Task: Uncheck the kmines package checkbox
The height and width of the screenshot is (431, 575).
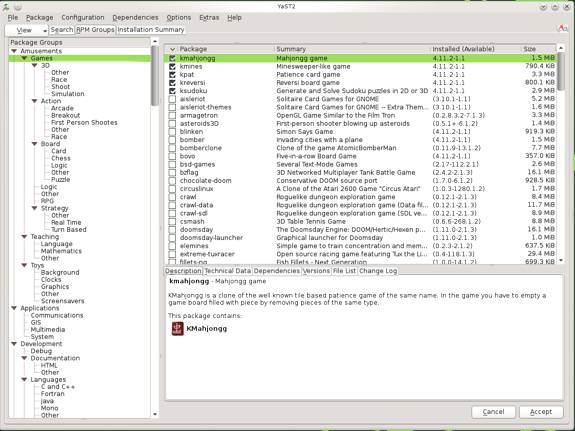Action: [172, 66]
